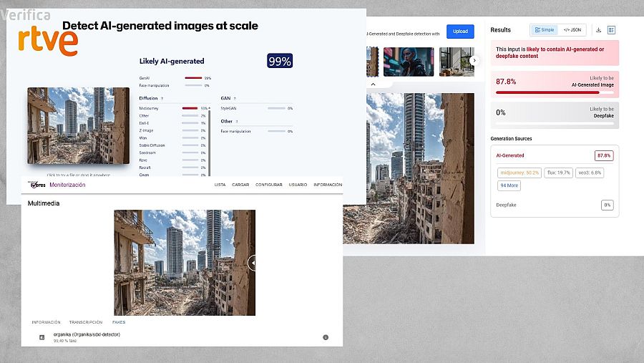Click the midjourney: 50.2% source tag
Viewport: 644px width, 363px height.
click(519, 173)
